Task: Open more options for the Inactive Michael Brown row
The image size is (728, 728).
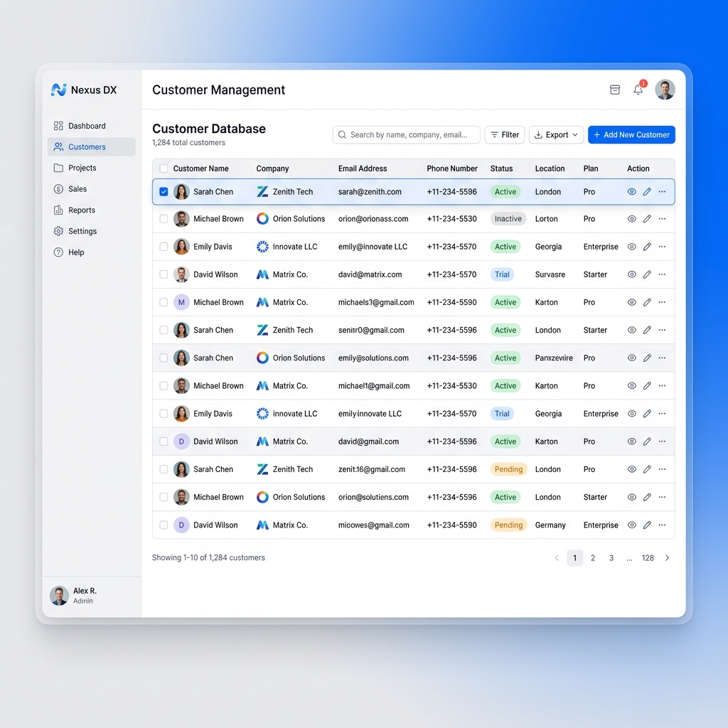Action: point(662,219)
